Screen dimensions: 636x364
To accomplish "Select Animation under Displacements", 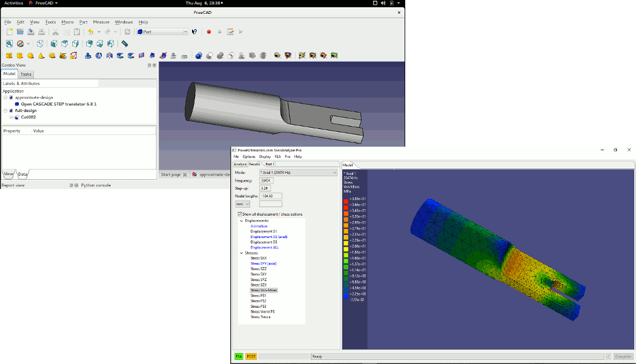I will (x=259, y=226).
